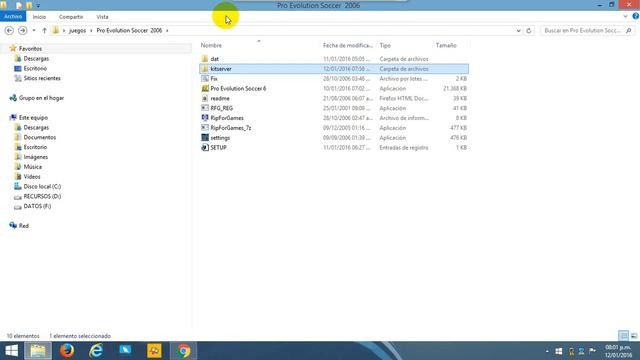Select the RipForGames_7z application icon
This screenshot has height=360, width=640.
205,128
